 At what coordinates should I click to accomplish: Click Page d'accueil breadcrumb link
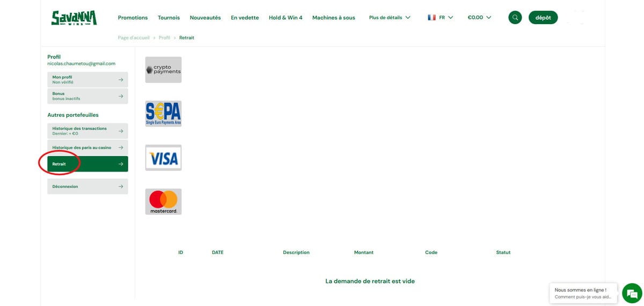click(134, 38)
